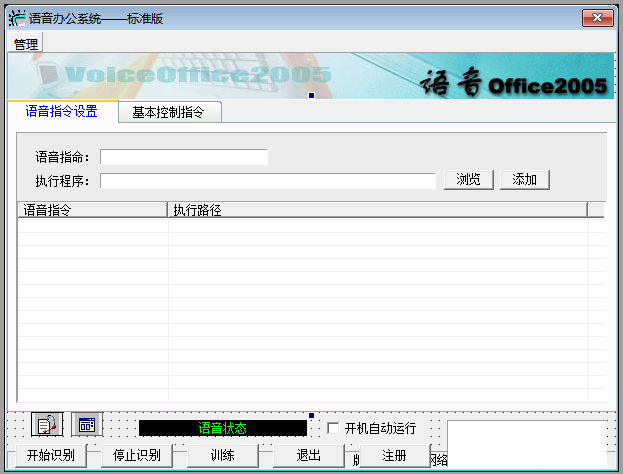Switch to the 语音指令设置 tab
This screenshot has height=474, width=623.
click(x=62, y=111)
